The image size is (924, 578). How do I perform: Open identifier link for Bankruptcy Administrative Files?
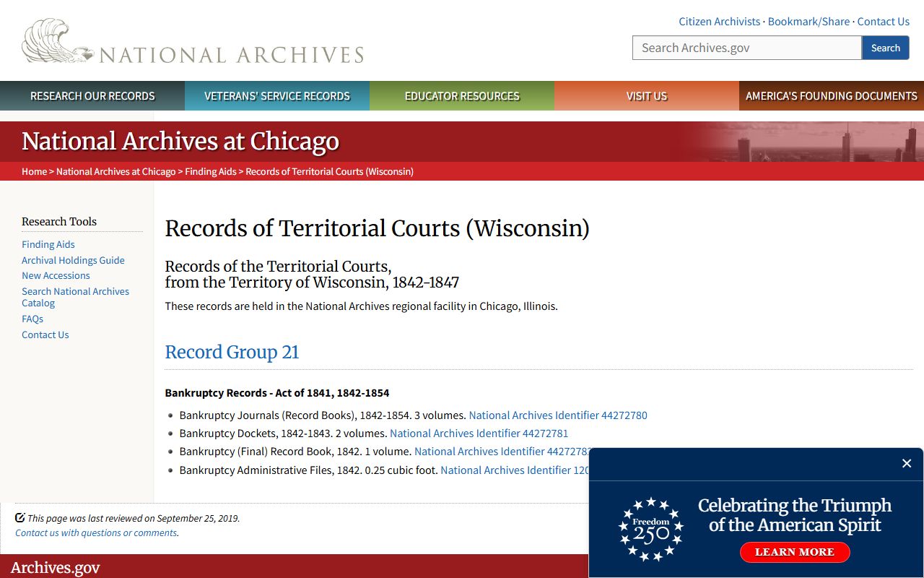pos(515,470)
